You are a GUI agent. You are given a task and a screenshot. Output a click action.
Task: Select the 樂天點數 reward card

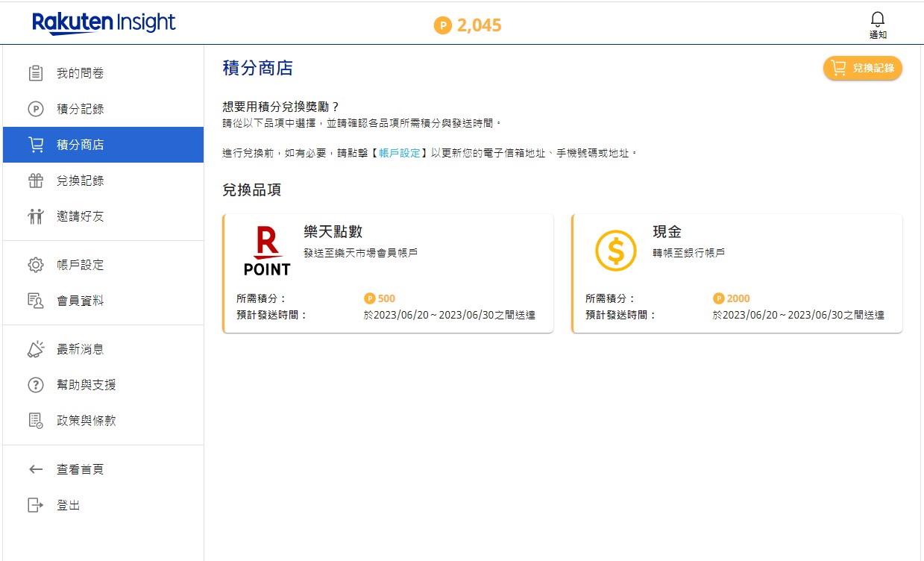(x=388, y=274)
